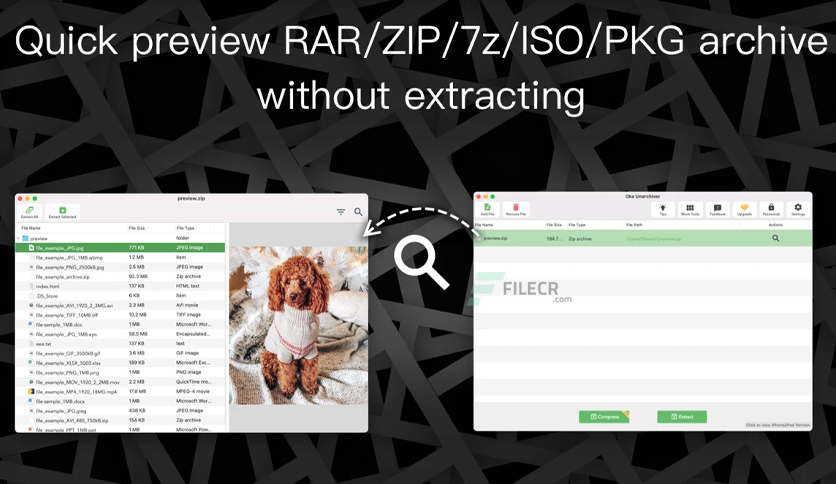This screenshot has width=836, height=484.
Task: Select the preview.zip row in Oka Unarchiver
Action: [x=643, y=238]
